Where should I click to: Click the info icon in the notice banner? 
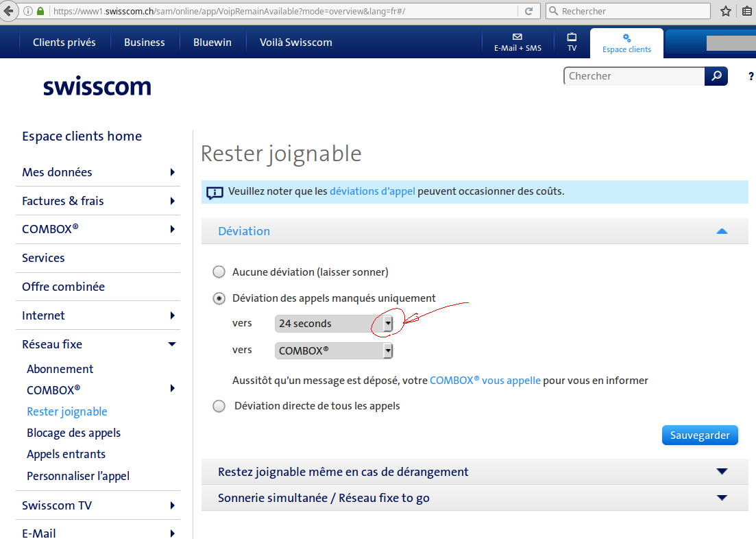[215, 193]
